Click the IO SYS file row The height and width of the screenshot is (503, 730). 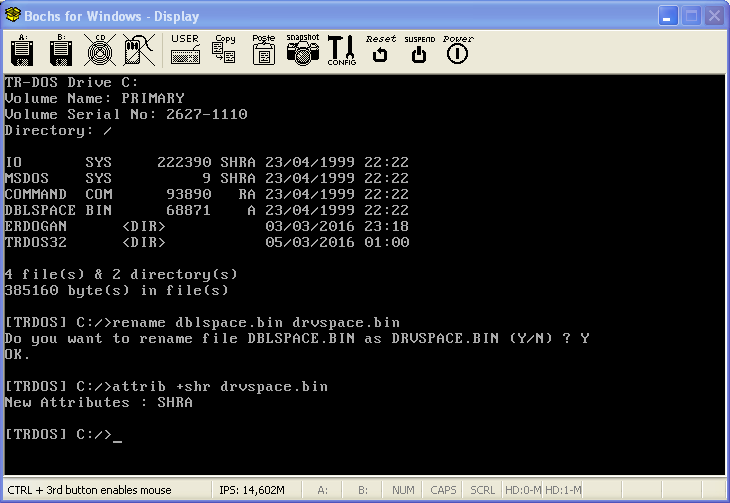coord(207,163)
